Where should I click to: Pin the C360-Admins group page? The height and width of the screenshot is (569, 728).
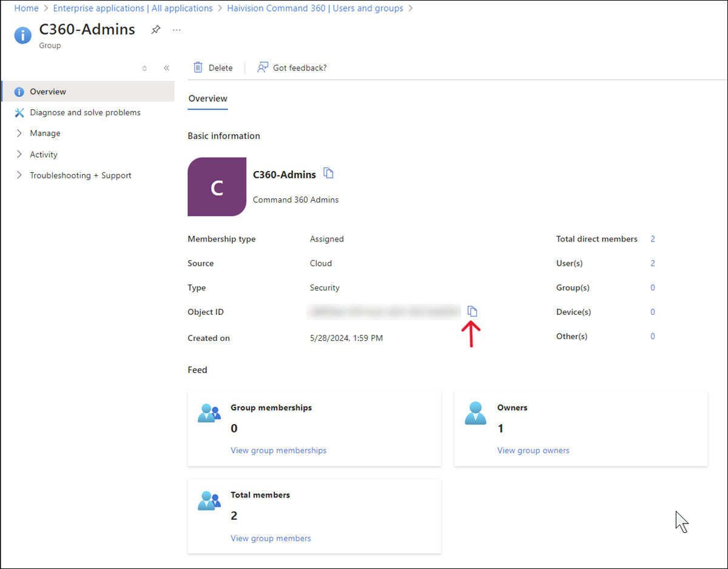(156, 30)
